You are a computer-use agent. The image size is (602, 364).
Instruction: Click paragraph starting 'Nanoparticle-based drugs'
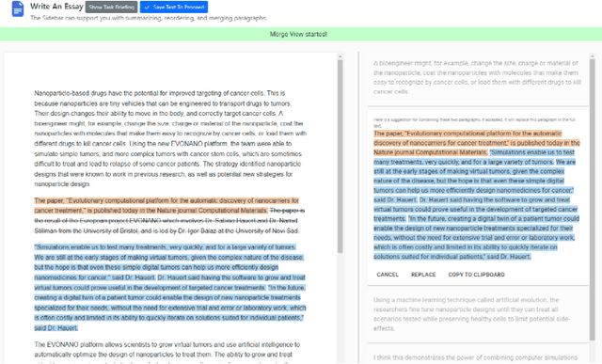tap(170, 138)
